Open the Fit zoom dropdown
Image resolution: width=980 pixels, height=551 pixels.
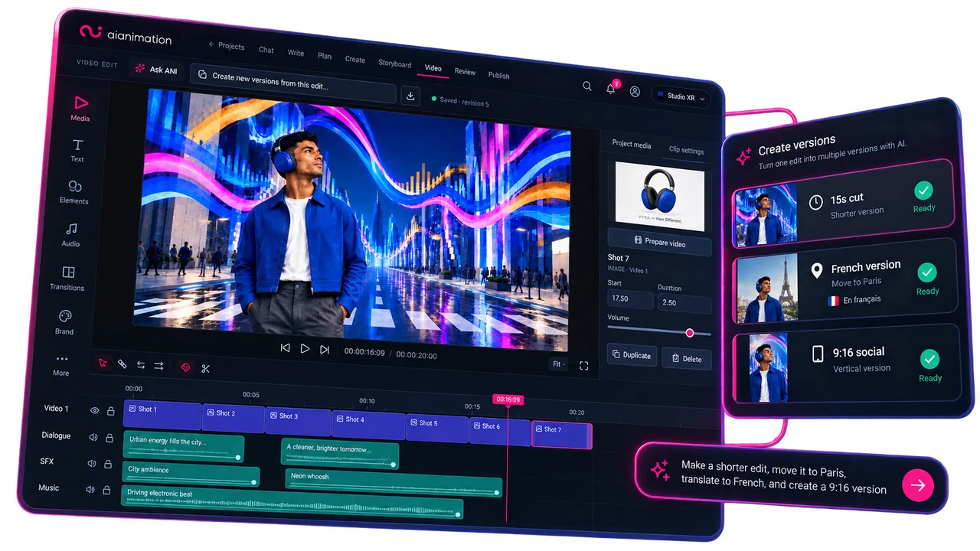[558, 364]
